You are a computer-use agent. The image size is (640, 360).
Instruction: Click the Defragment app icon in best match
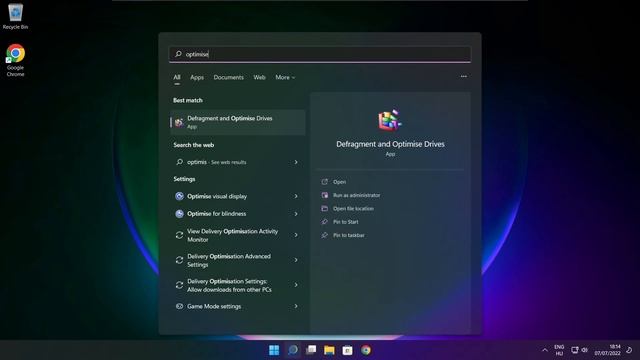click(179, 122)
